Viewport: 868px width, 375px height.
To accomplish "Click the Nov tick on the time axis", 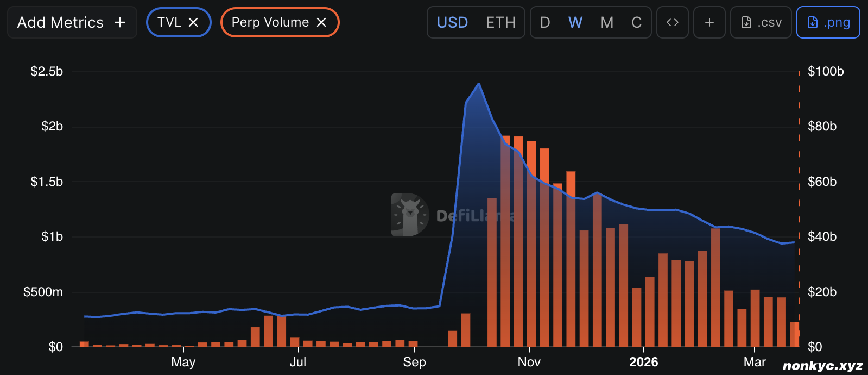I will click(x=529, y=362).
